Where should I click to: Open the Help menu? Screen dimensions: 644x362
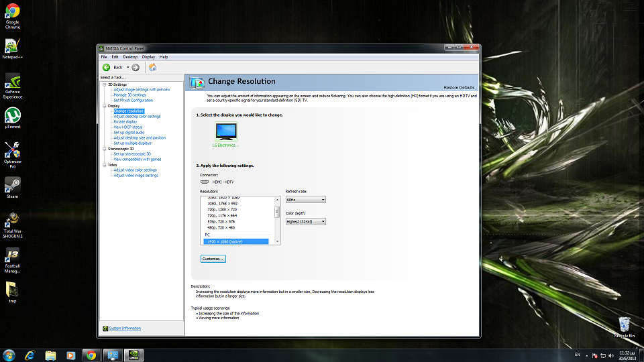click(164, 57)
